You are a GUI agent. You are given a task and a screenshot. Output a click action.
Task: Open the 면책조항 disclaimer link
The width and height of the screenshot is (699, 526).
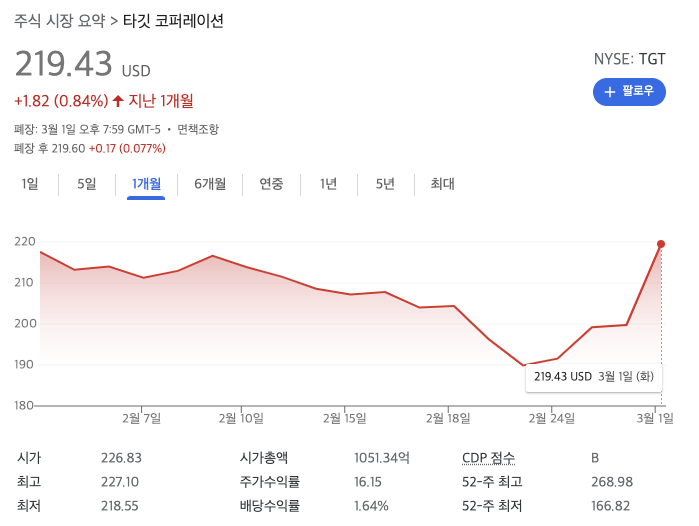pyautogui.click(x=198, y=129)
